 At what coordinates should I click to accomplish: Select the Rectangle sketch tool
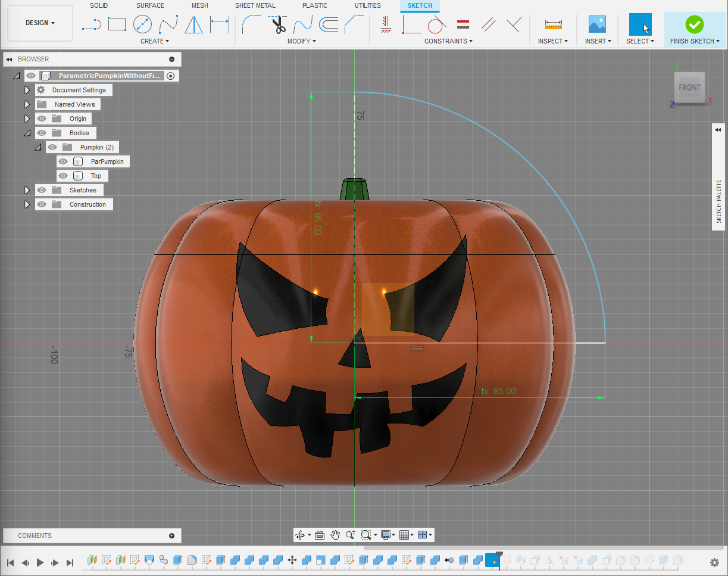(117, 24)
